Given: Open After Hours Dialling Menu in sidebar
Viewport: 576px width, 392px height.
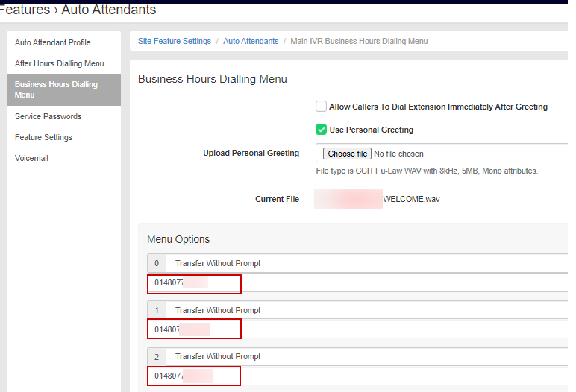Looking at the screenshot, I should [x=59, y=63].
